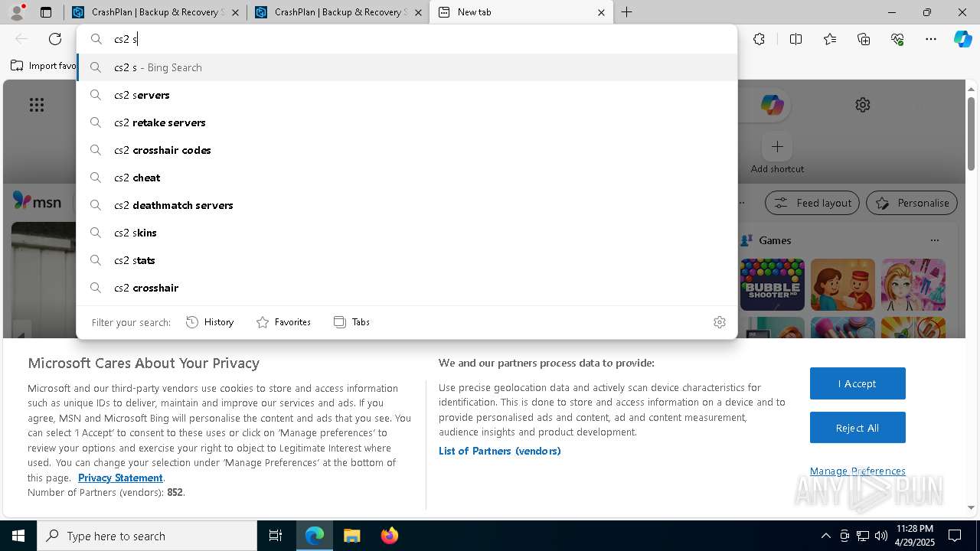Filter search by History
This screenshot has width=980, height=551.
click(x=210, y=322)
